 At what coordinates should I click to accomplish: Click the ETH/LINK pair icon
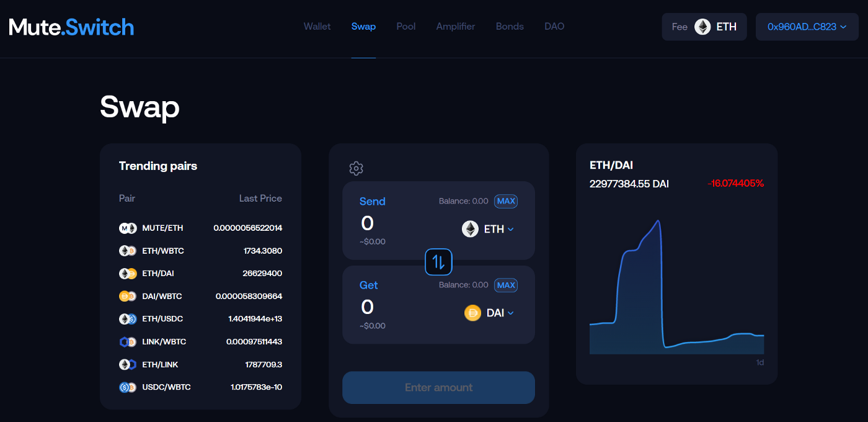tap(128, 364)
